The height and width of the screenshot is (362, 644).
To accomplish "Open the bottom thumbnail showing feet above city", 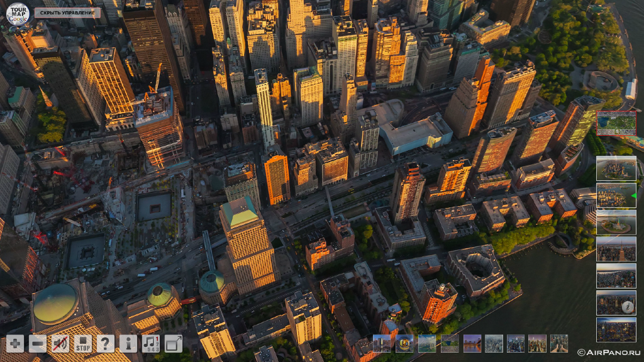I will 559,343.
